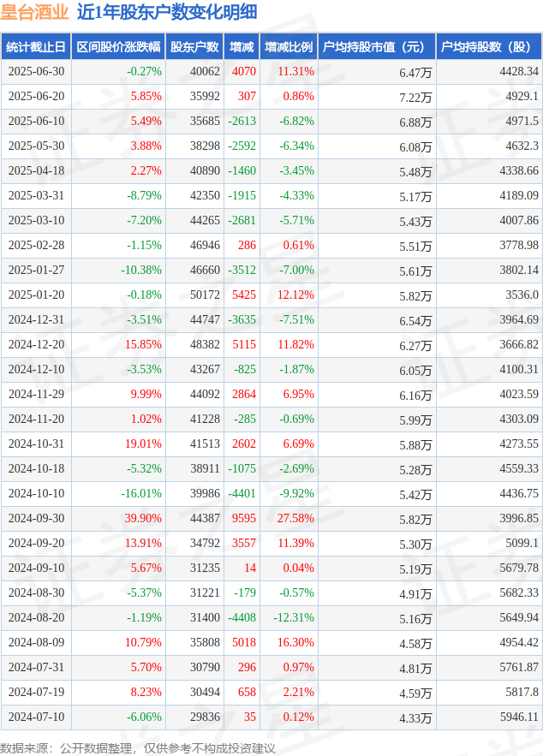This screenshot has height=756, width=543.
Task: Click the 增减 column header
Action: coord(242,47)
